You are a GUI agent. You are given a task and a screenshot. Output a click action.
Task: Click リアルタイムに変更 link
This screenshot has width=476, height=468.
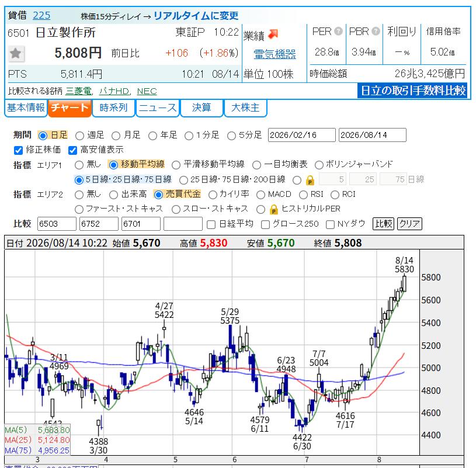tap(196, 16)
